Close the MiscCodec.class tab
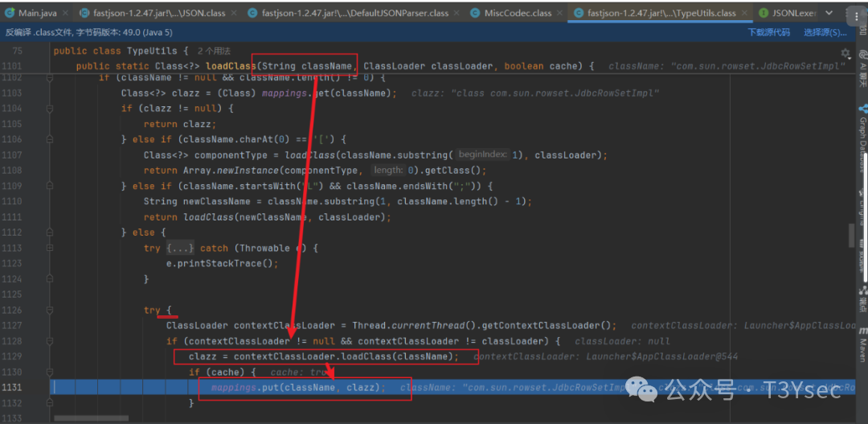The image size is (868, 424). coord(559,12)
